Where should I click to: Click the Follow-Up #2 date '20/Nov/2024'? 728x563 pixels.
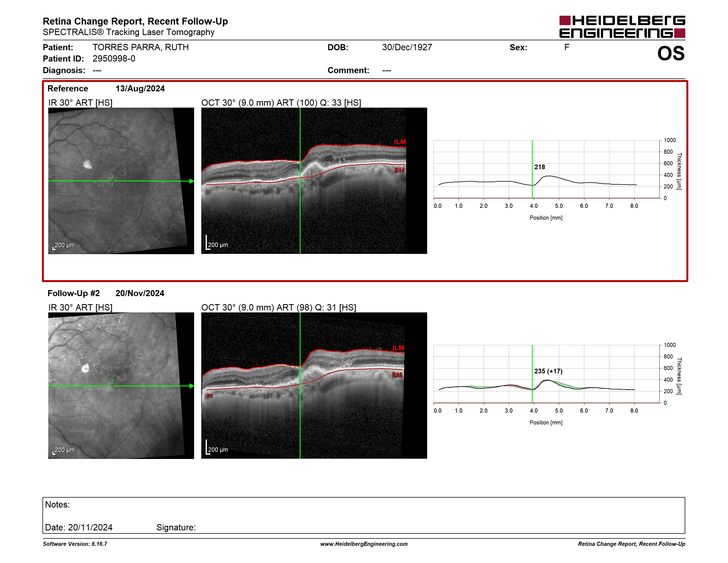coord(140,294)
